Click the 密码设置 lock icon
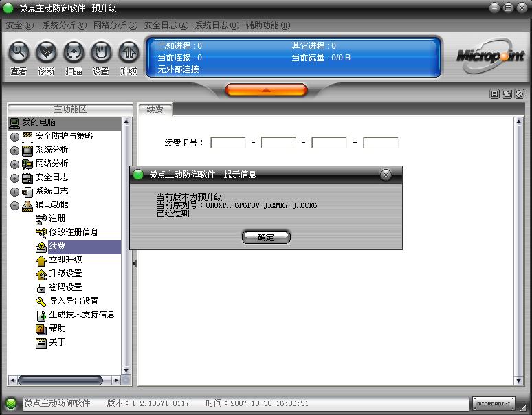 tap(41, 288)
